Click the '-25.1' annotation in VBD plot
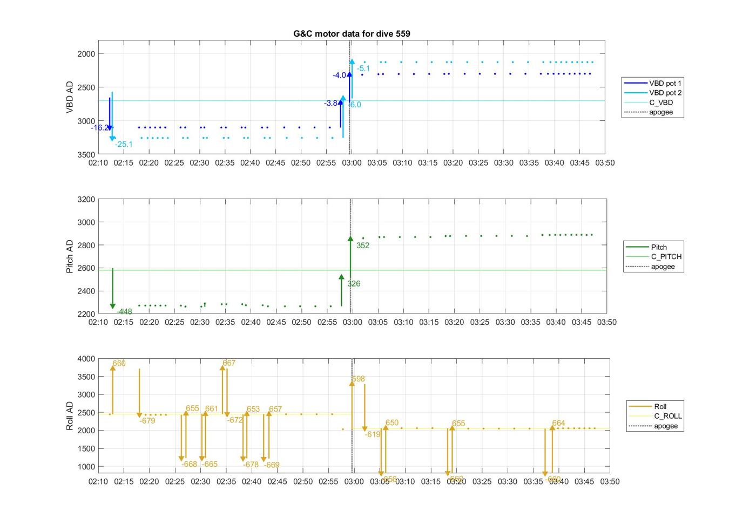This screenshot has height=532, width=756. click(x=124, y=144)
